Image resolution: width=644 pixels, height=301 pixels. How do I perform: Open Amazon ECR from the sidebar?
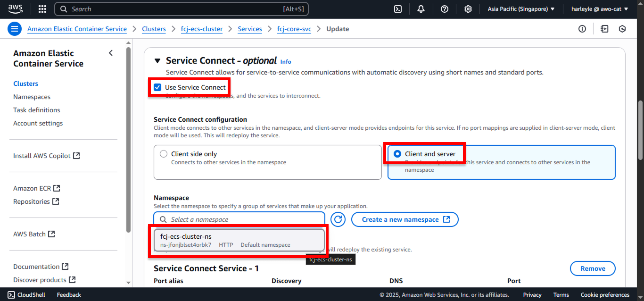point(32,188)
